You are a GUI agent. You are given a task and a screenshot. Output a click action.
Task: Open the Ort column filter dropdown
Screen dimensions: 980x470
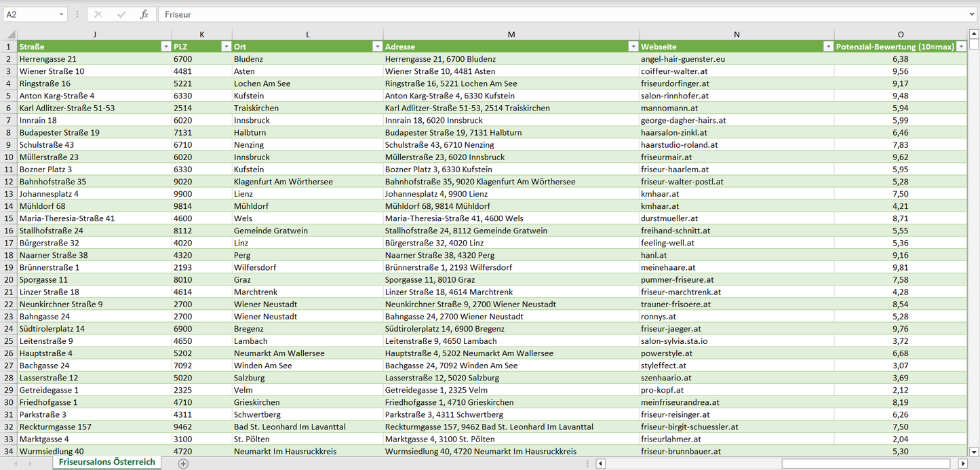click(x=377, y=47)
